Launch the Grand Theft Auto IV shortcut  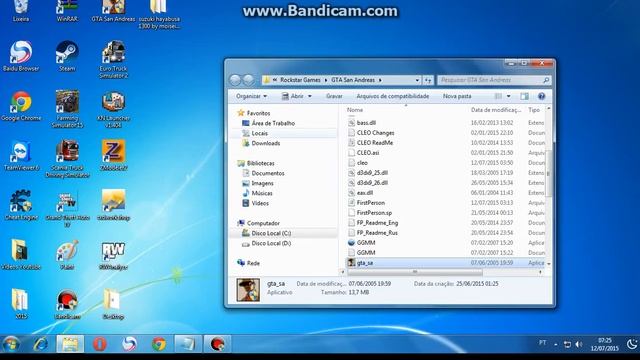click(67, 209)
